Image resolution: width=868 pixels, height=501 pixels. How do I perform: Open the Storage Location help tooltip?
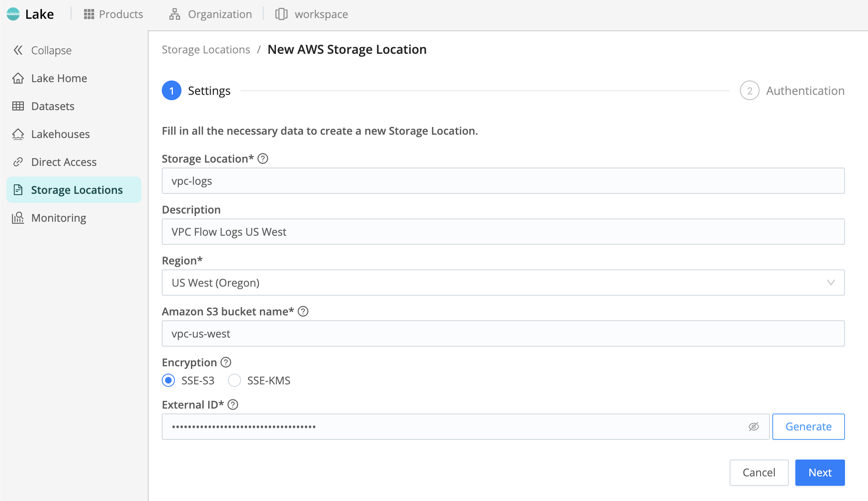263,159
